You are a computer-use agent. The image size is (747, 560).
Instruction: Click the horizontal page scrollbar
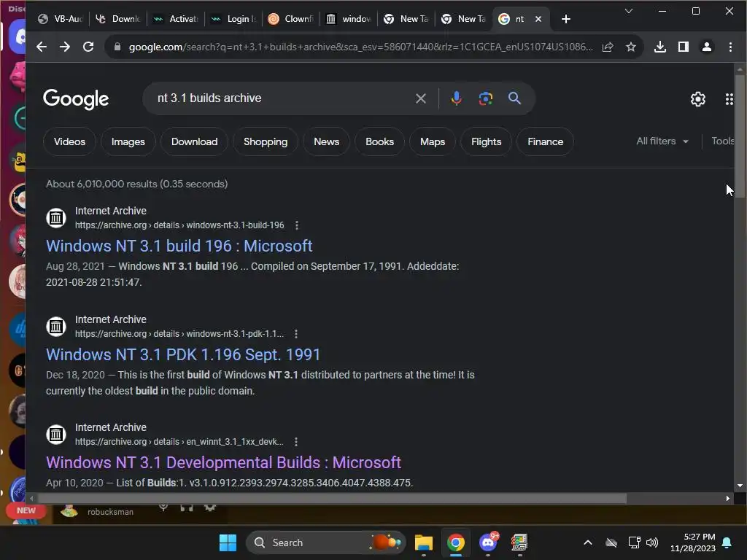[332, 499]
